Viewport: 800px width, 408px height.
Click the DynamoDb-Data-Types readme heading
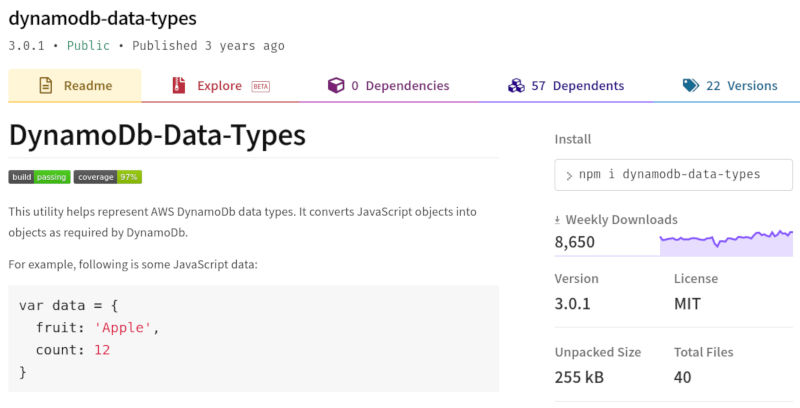(x=157, y=135)
